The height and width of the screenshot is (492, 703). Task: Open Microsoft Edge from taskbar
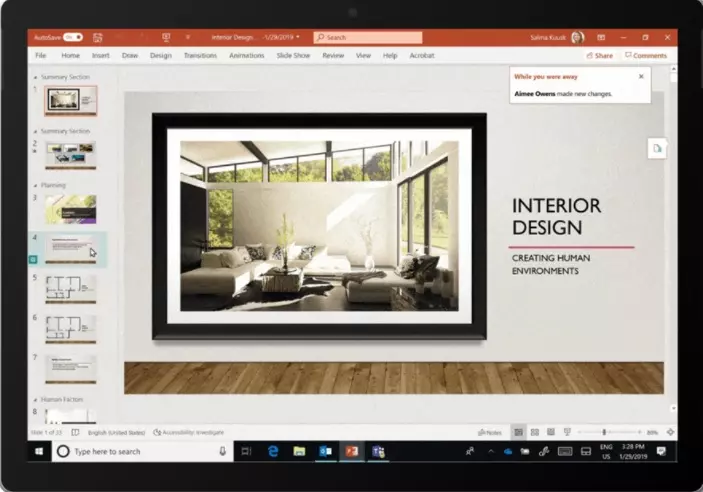[273, 451]
